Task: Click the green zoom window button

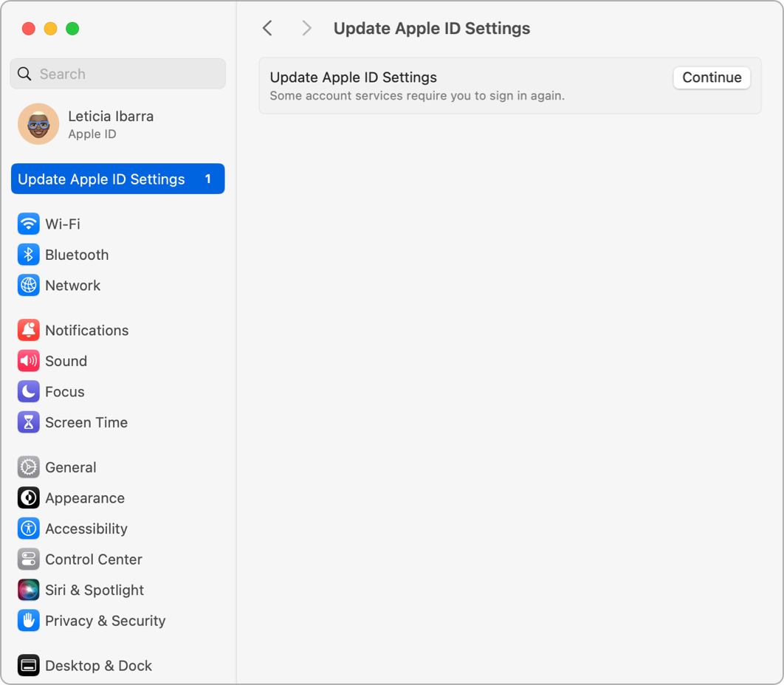Action: (72, 29)
